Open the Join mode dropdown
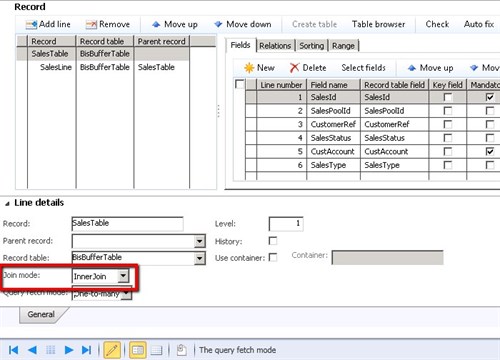Image resolution: width=500 pixels, height=360 pixels. [x=123, y=276]
